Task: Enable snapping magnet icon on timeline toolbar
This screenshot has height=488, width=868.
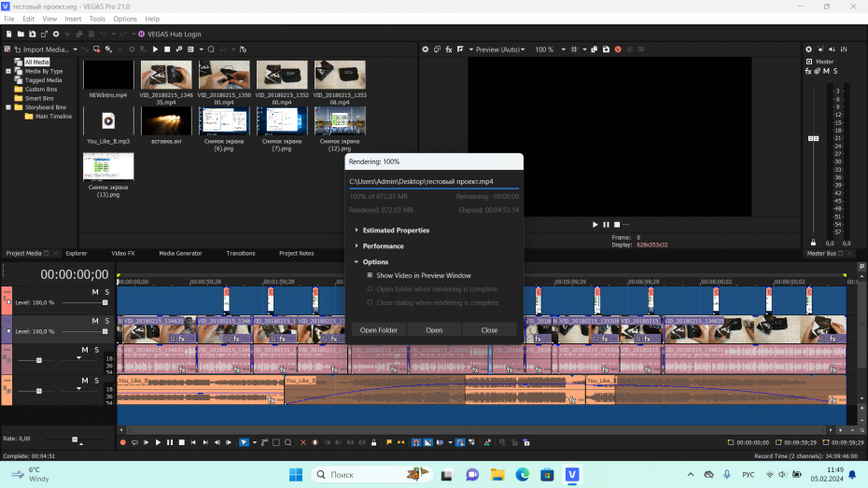Action: pyautogui.click(x=416, y=442)
